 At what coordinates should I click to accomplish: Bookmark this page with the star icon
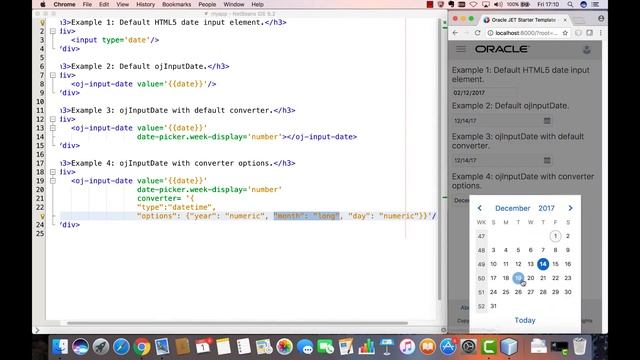pos(565,33)
